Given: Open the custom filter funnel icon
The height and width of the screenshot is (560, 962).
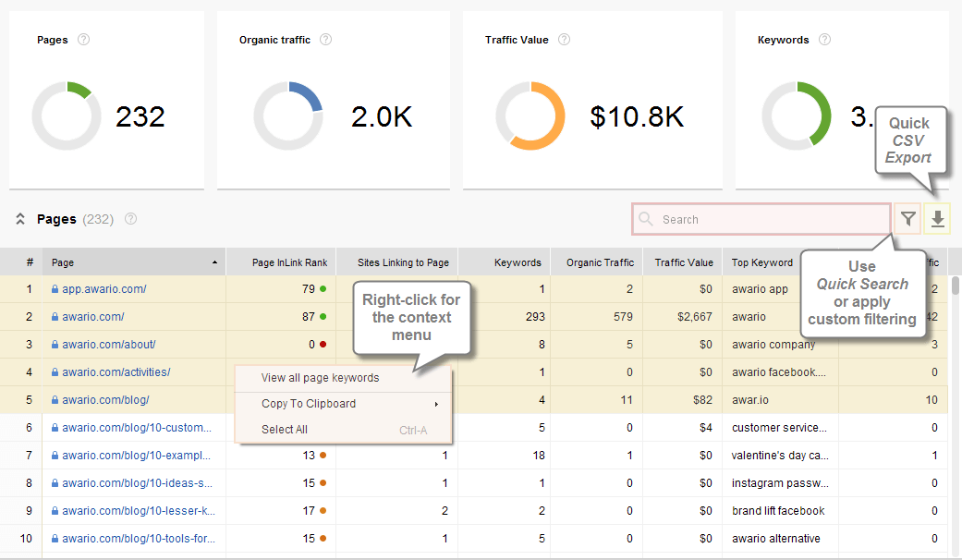Looking at the screenshot, I should (x=908, y=218).
